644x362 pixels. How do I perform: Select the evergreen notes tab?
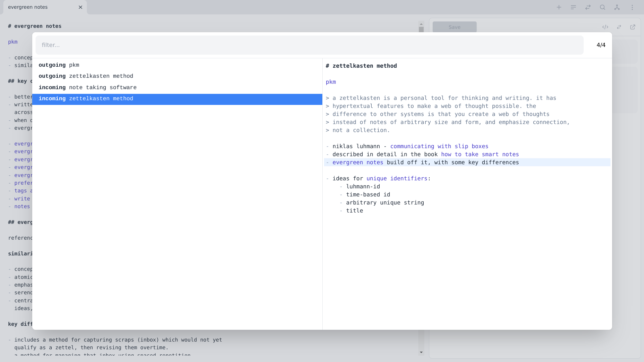pos(28,7)
